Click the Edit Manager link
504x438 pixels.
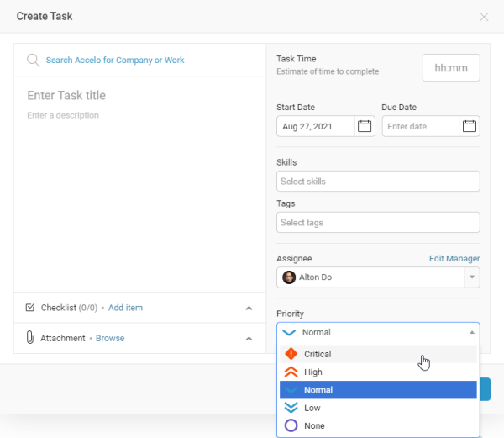point(454,259)
